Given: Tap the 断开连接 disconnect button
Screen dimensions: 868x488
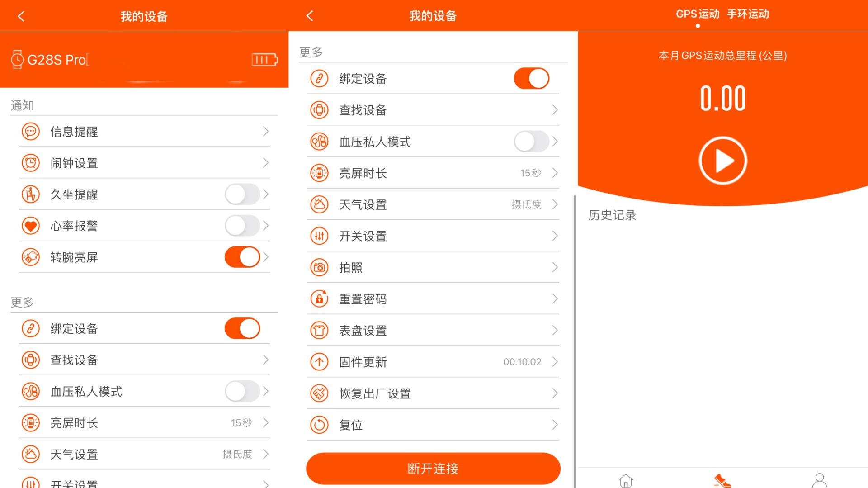Looking at the screenshot, I should pyautogui.click(x=433, y=469).
